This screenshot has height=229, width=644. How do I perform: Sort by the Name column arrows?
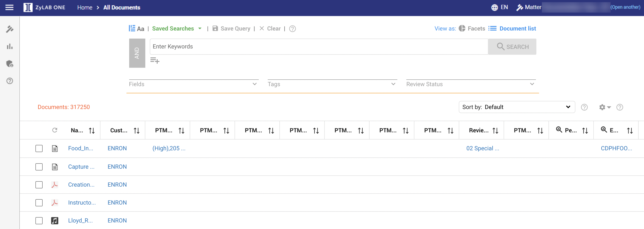point(92,131)
